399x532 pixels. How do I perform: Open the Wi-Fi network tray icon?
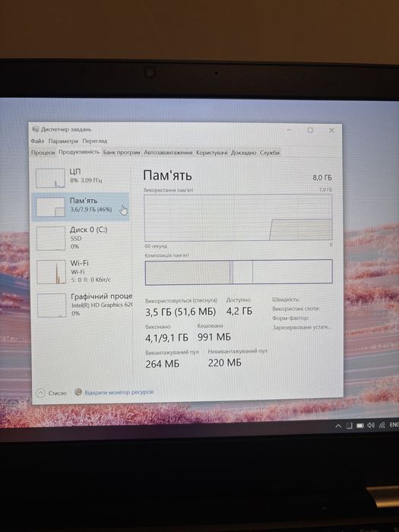coord(382,425)
